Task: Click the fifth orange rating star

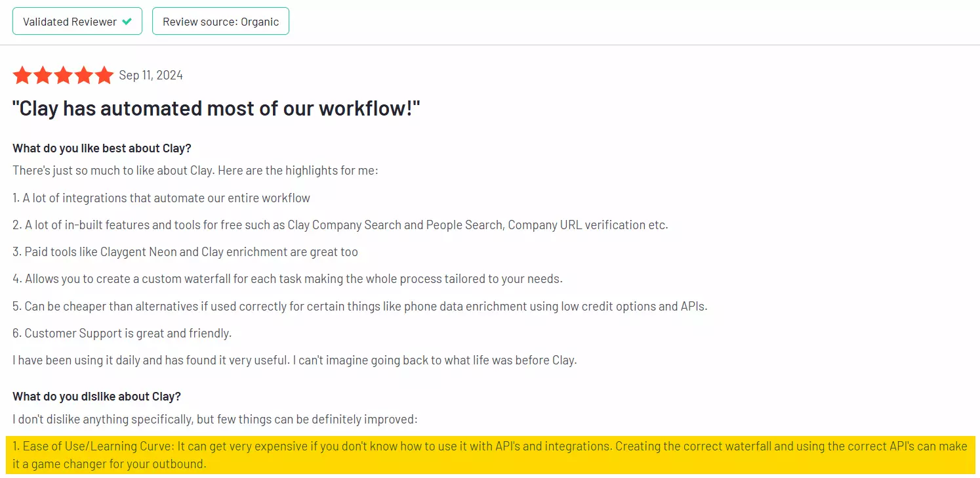Action: pyautogui.click(x=104, y=76)
